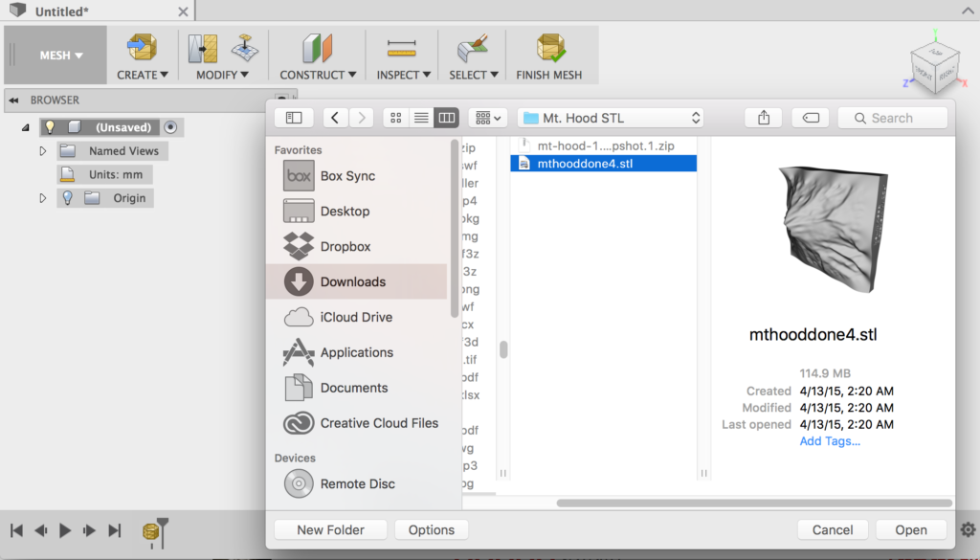Collapse the Browser panel double arrows
This screenshot has height=560, width=980.
tap(13, 100)
